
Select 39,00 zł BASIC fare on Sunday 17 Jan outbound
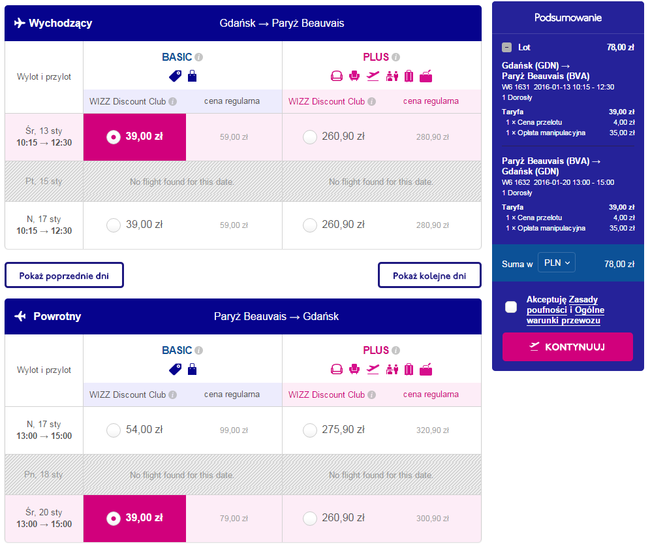113,224
